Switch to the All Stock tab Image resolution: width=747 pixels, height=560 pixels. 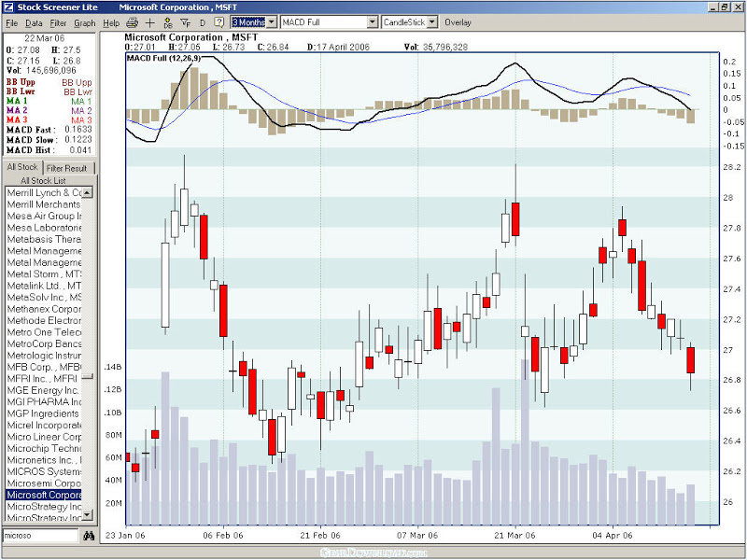tap(22, 167)
